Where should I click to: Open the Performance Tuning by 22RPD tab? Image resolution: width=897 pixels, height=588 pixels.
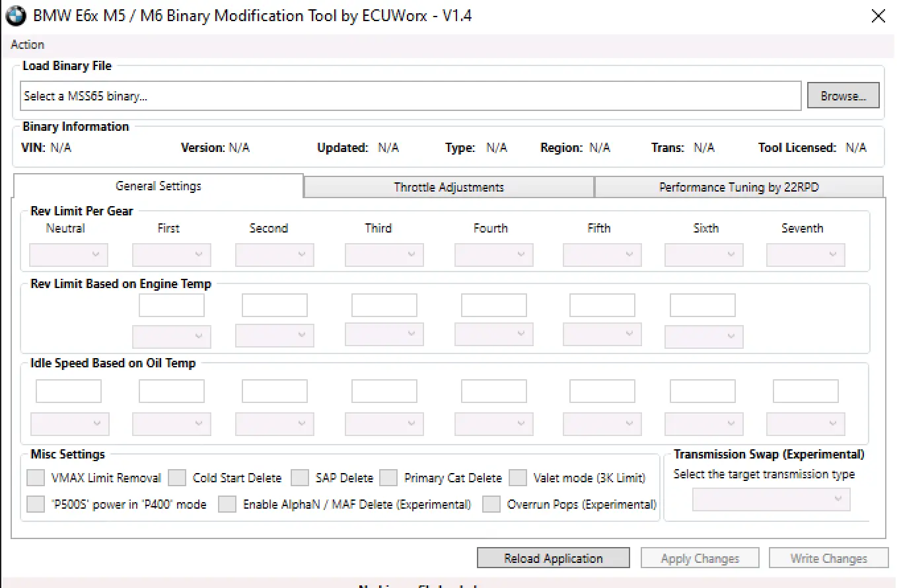pos(738,187)
